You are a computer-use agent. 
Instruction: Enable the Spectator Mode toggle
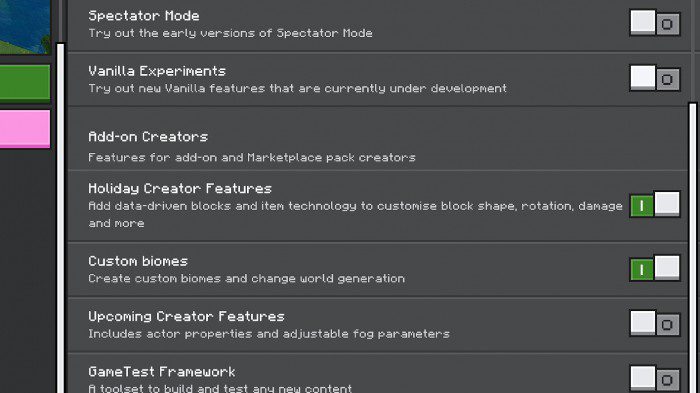[655, 23]
